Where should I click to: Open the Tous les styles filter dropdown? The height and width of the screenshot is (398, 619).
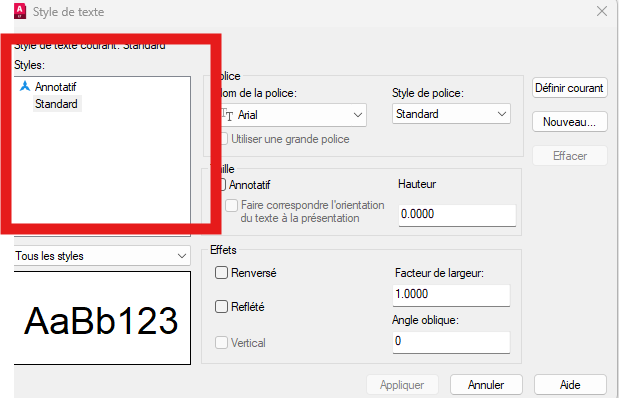102,256
